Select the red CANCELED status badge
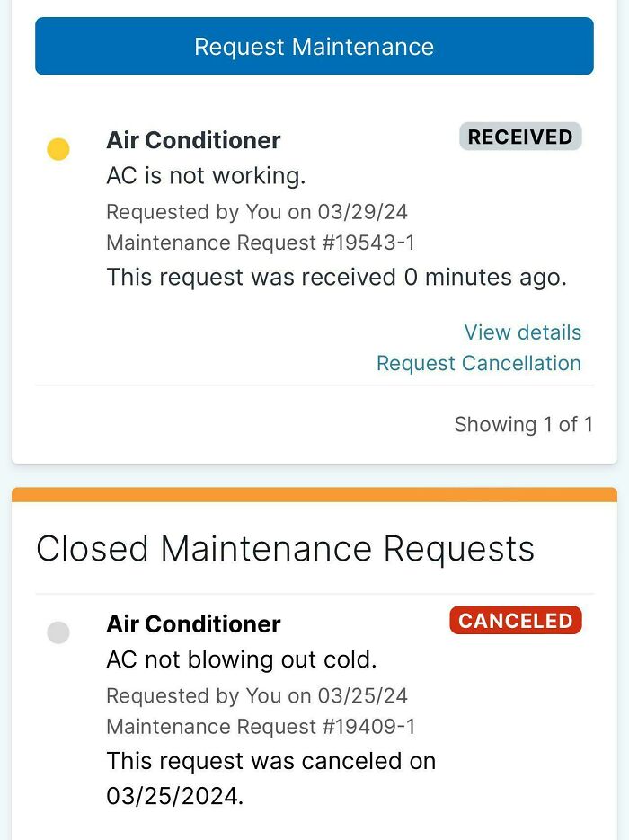 click(515, 620)
